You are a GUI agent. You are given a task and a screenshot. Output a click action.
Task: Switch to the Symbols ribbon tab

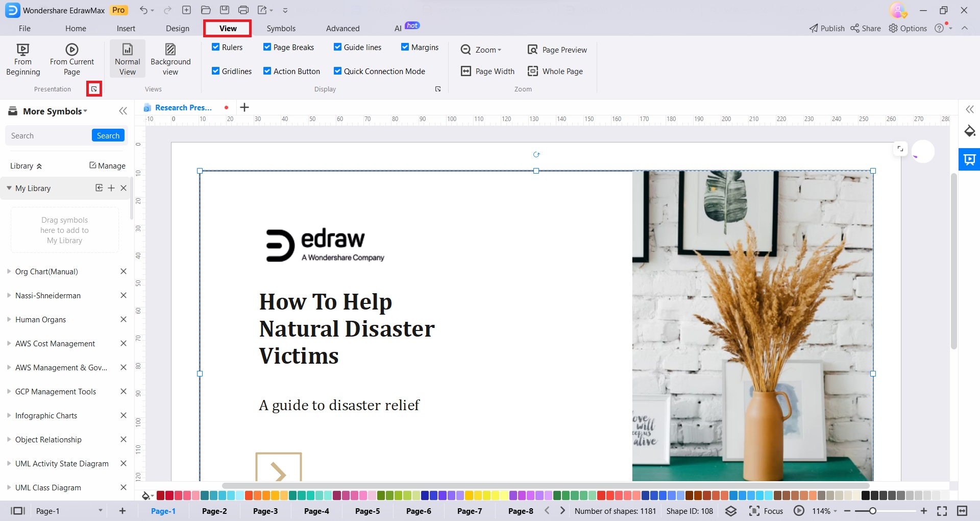pos(281,28)
